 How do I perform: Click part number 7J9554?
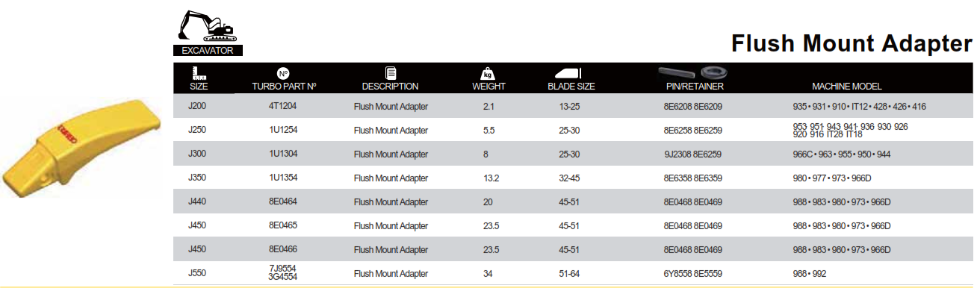(x=282, y=268)
